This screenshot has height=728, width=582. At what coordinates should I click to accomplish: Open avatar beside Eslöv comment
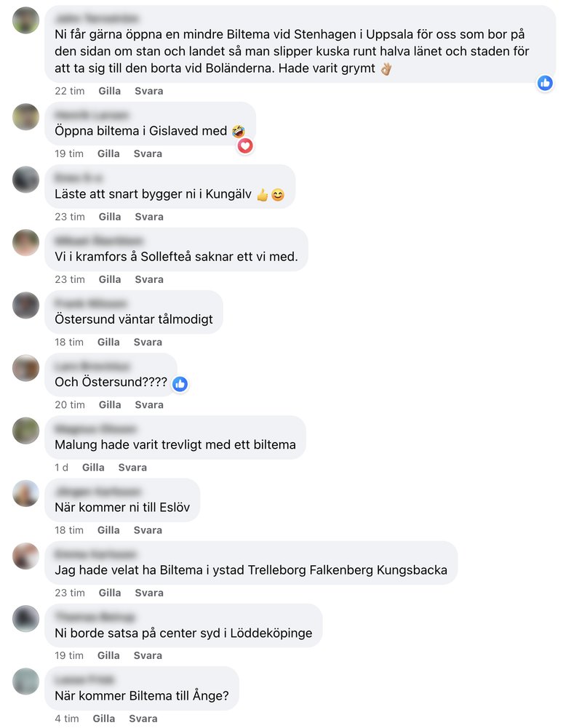point(25,493)
